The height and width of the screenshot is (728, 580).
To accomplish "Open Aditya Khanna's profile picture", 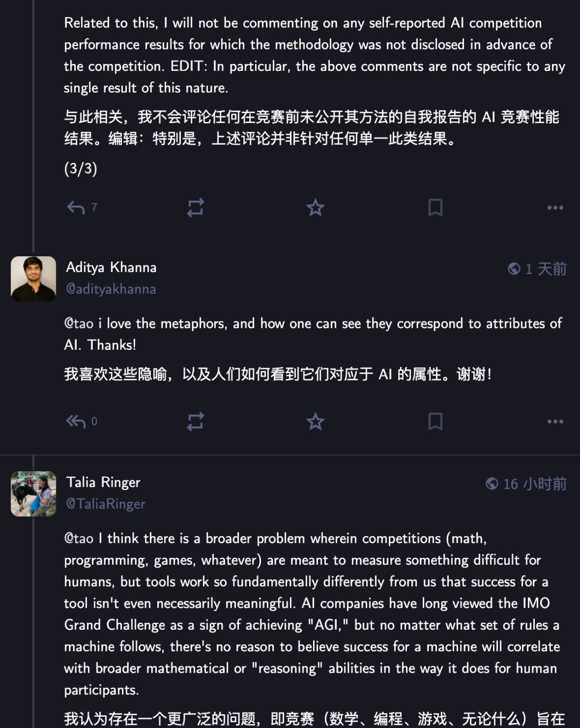I will [x=33, y=279].
